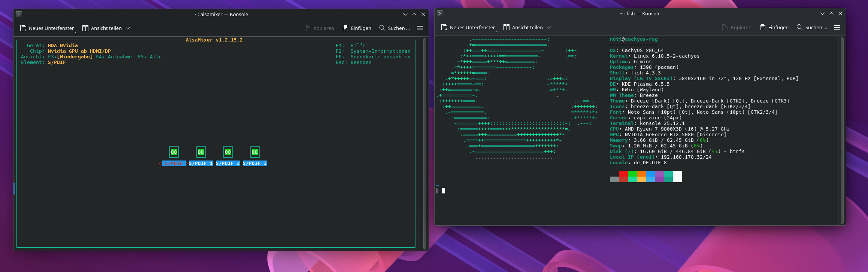Viewport: 868px width, 272px height.
Task: Select the S/PDIF 2 channel label
Action: click(228, 163)
